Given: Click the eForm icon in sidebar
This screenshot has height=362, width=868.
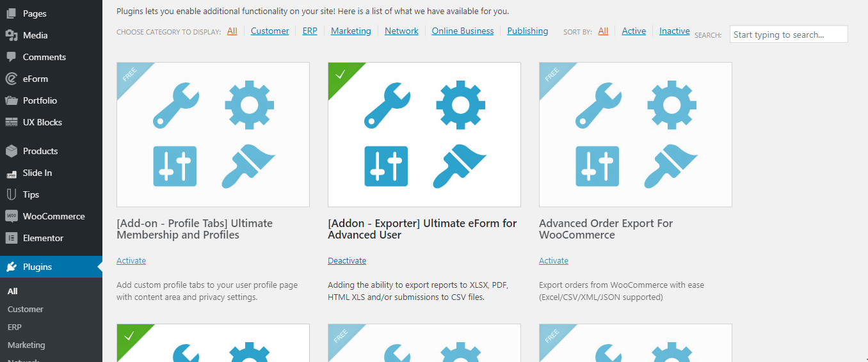Looking at the screenshot, I should [x=11, y=79].
